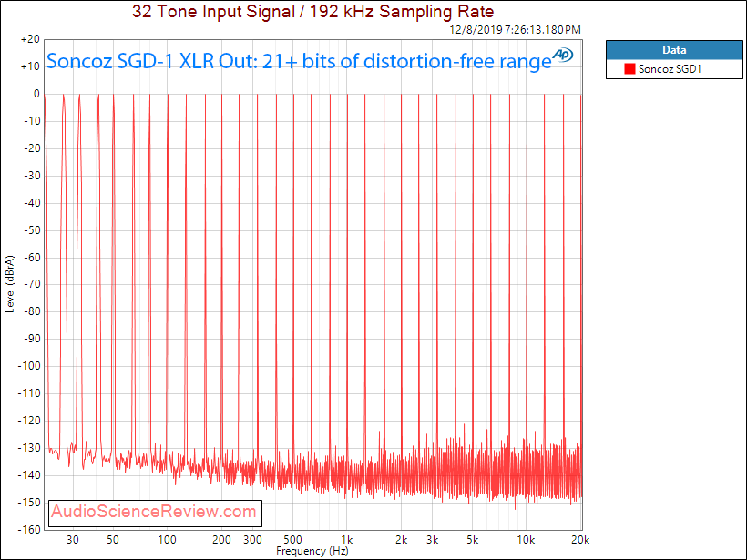Click the 20k frequency axis label
The image size is (747, 560).
(x=580, y=540)
